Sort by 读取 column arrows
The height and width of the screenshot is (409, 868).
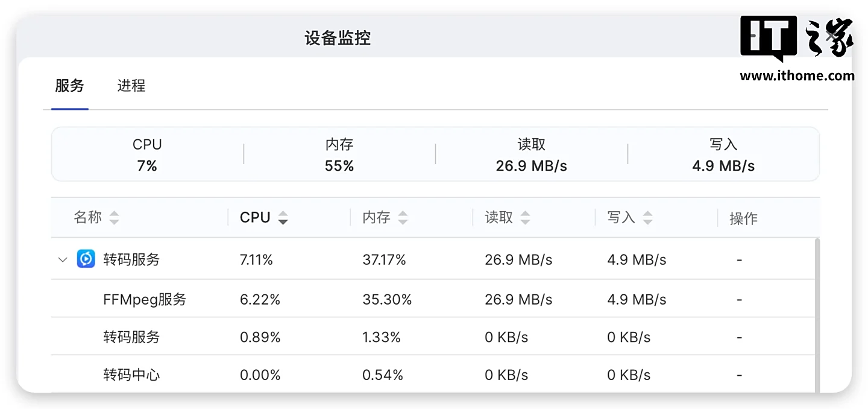pyautogui.click(x=525, y=218)
